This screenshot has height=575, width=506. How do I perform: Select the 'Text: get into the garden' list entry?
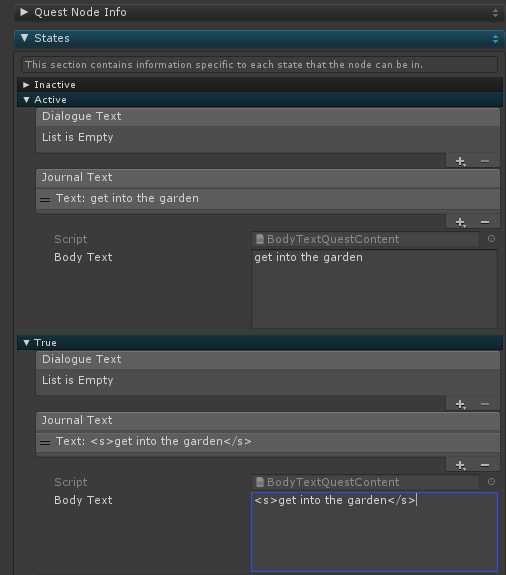(268, 199)
